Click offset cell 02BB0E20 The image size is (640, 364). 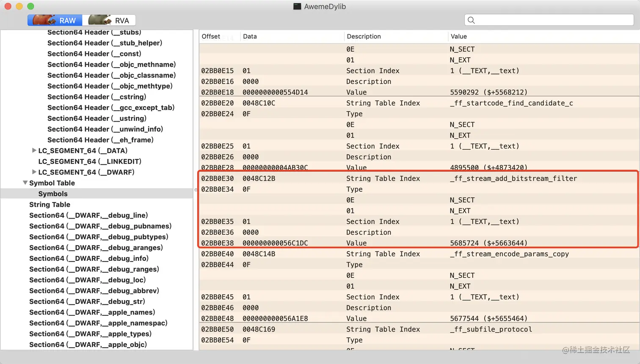(218, 103)
